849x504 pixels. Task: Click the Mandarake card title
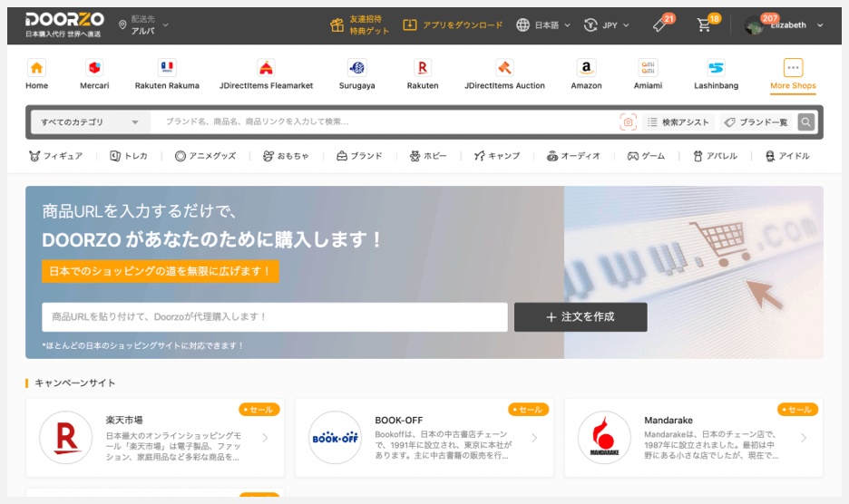pos(668,420)
